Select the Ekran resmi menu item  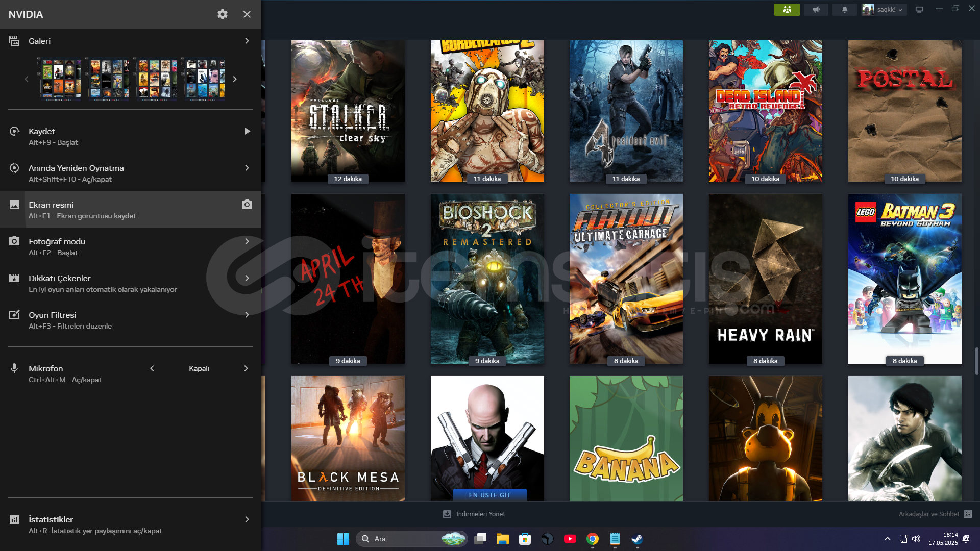click(131, 210)
